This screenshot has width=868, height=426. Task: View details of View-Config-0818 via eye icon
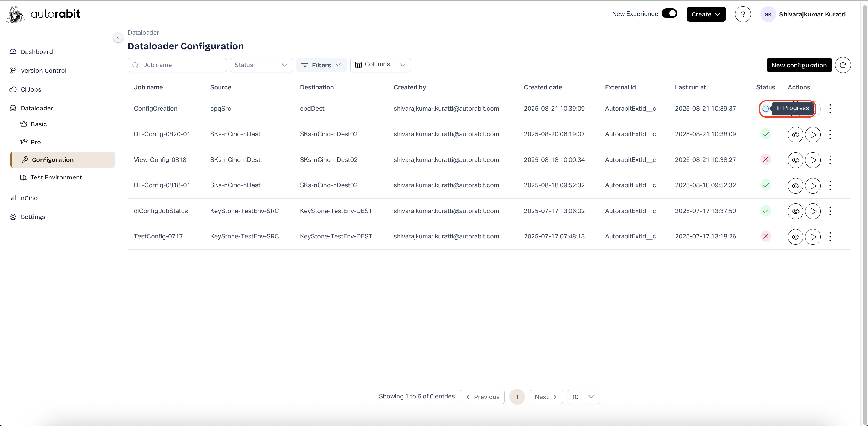click(x=795, y=160)
